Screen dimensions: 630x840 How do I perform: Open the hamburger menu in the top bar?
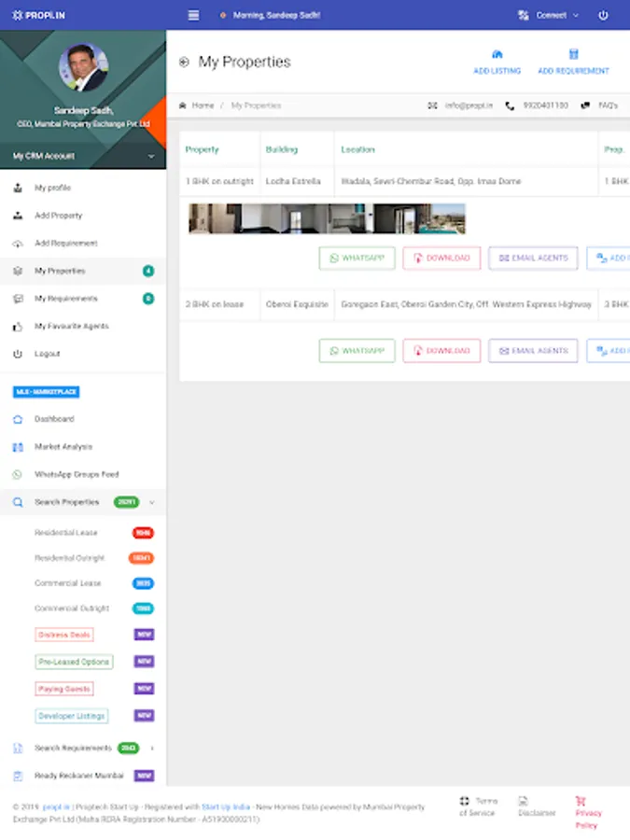point(193,15)
